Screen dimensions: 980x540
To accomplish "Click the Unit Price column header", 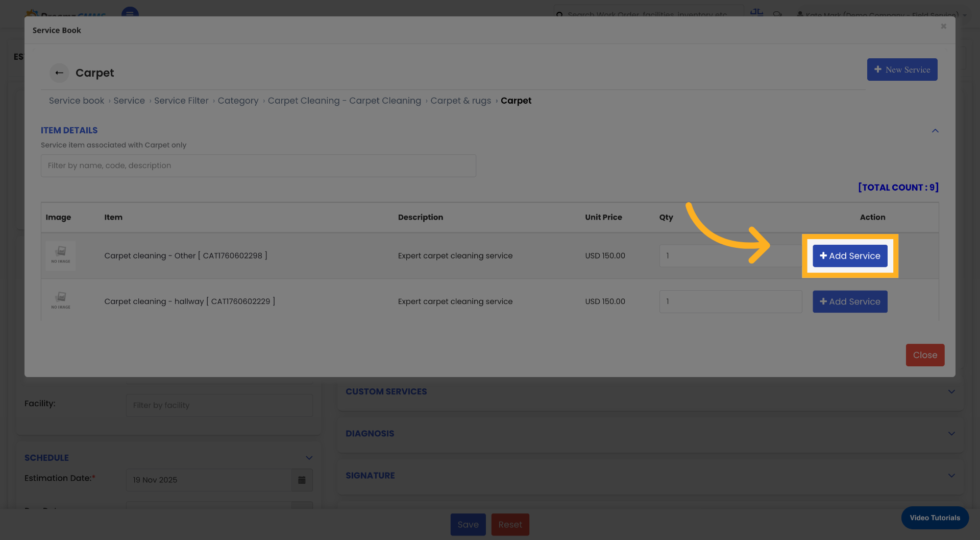I will [x=603, y=217].
